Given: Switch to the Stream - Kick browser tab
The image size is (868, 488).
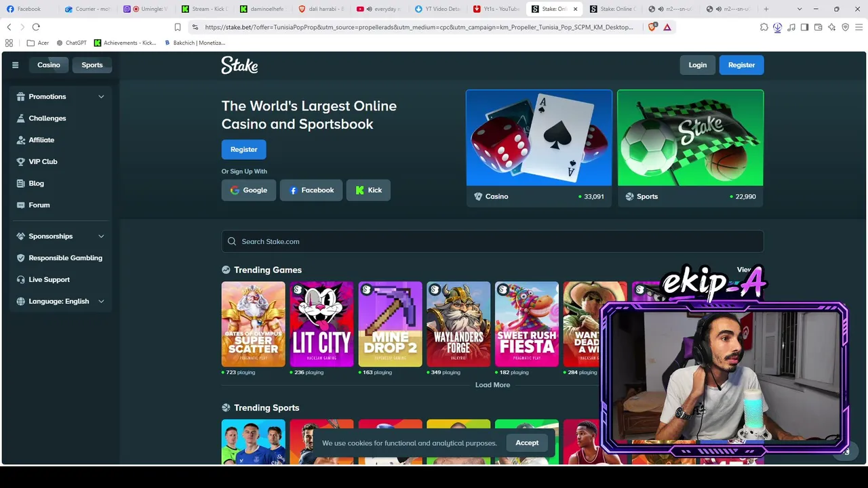Looking at the screenshot, I should 205,9.
